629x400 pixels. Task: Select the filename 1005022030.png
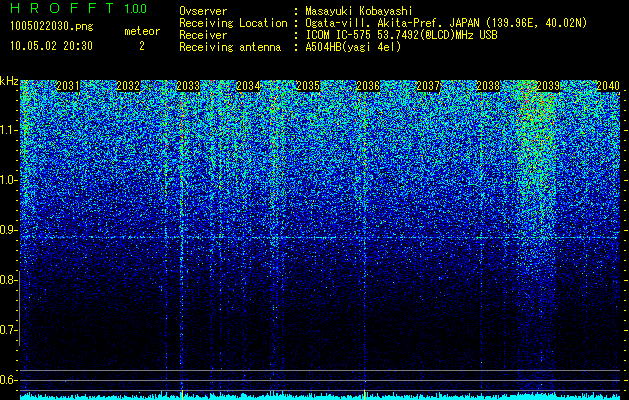pos(52,26)
